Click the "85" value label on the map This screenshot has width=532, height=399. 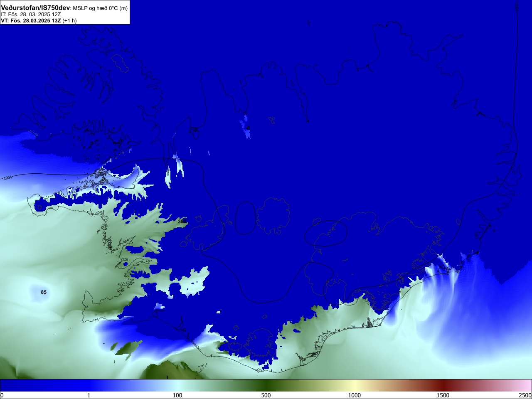(44, 292)
